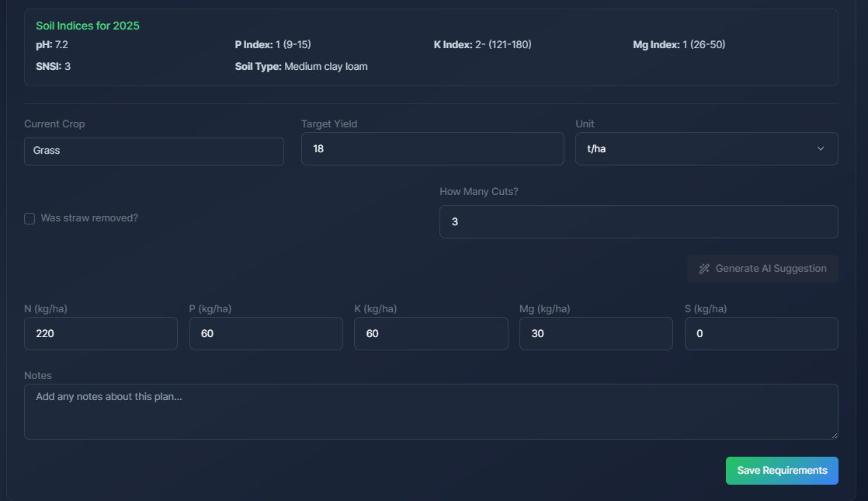The image size is (868, 501).
Task: Click into the Target Yield field
Action: tap(432, 148)
